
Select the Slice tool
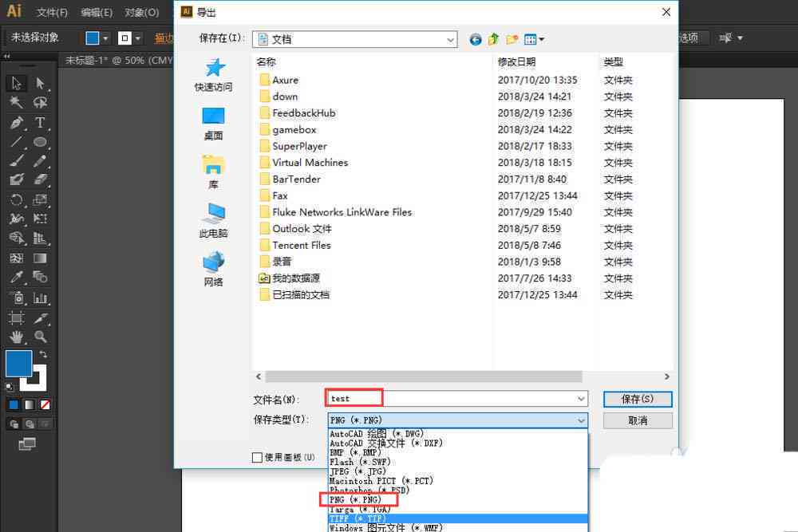pos(40,318)
